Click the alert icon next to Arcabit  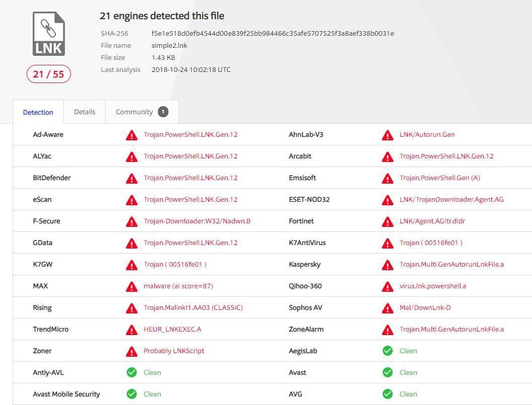point(388,156)
